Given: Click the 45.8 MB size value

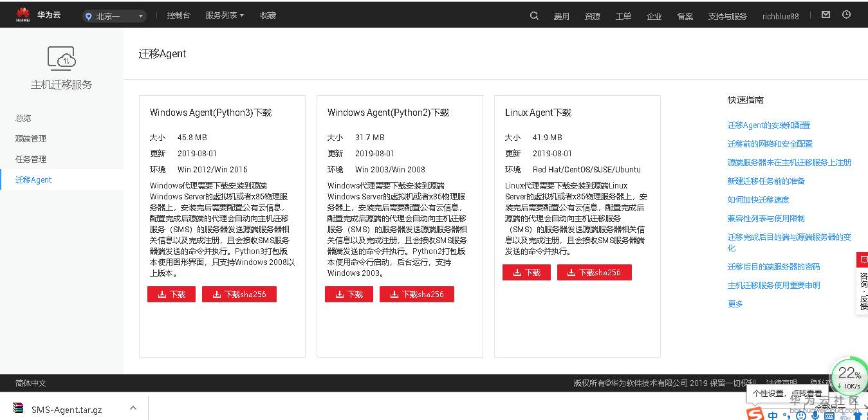Looking at the screenshot, I should (x=192, y=138).
